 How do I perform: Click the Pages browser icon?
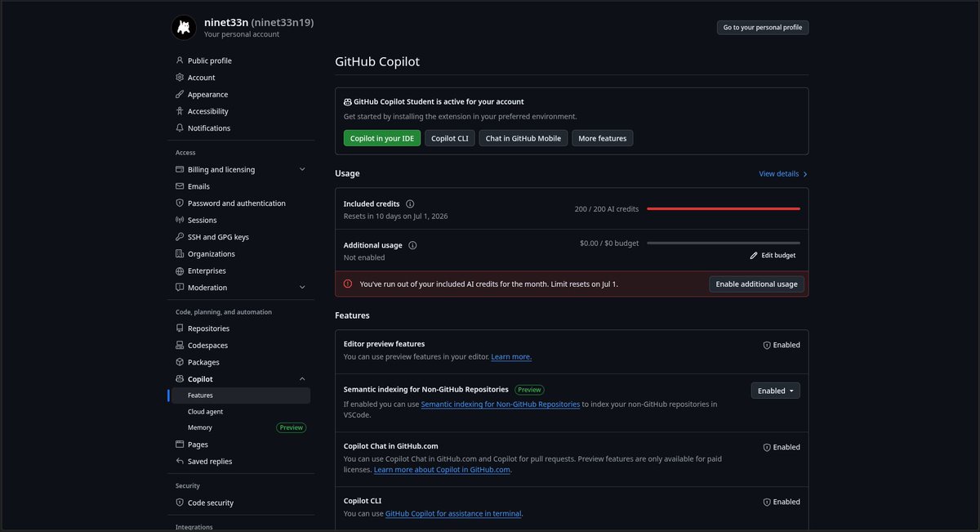(180, 445)
